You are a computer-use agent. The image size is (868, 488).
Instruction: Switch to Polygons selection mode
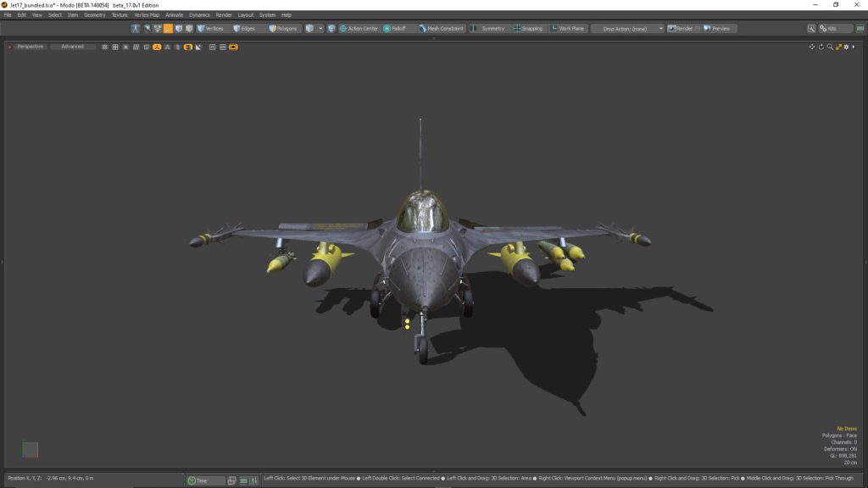point(283,28)
